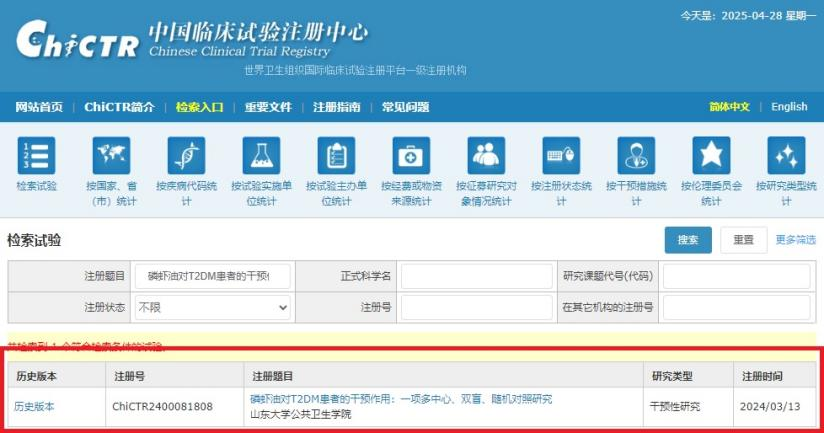The width and height of the screenshot is (824, 433).
Task: Focus the 注册题目 input field
Action: coord(212,276)
